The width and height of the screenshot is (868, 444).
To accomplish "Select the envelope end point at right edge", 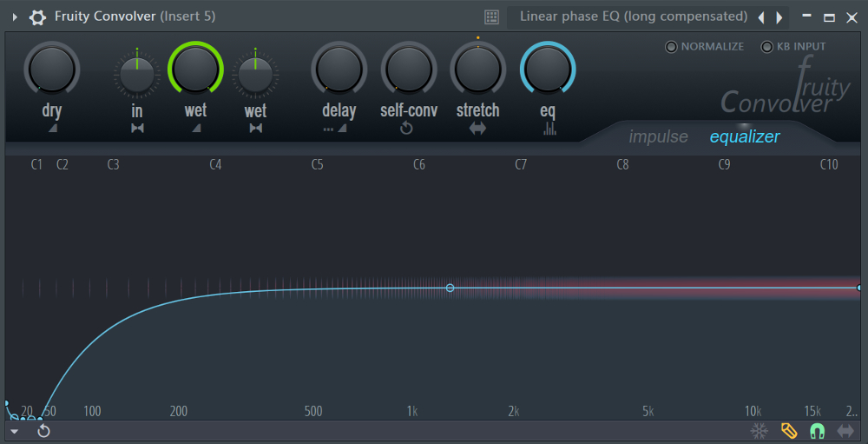I will 859,288.
